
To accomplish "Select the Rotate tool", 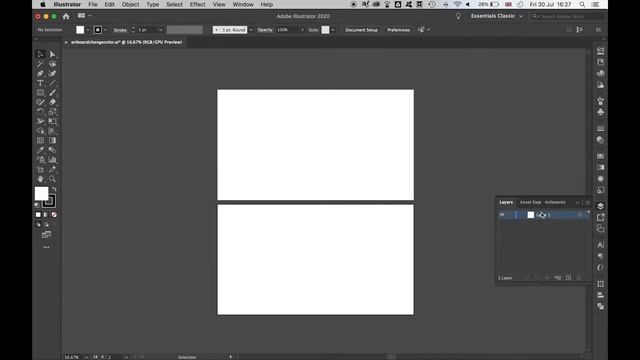I will 40,112.
